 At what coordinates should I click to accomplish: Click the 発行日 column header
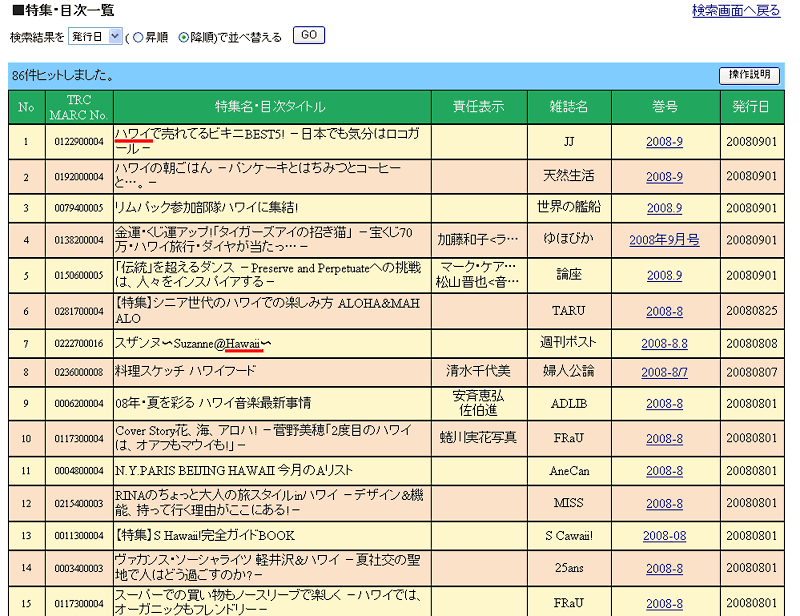[x=752, y=107]
